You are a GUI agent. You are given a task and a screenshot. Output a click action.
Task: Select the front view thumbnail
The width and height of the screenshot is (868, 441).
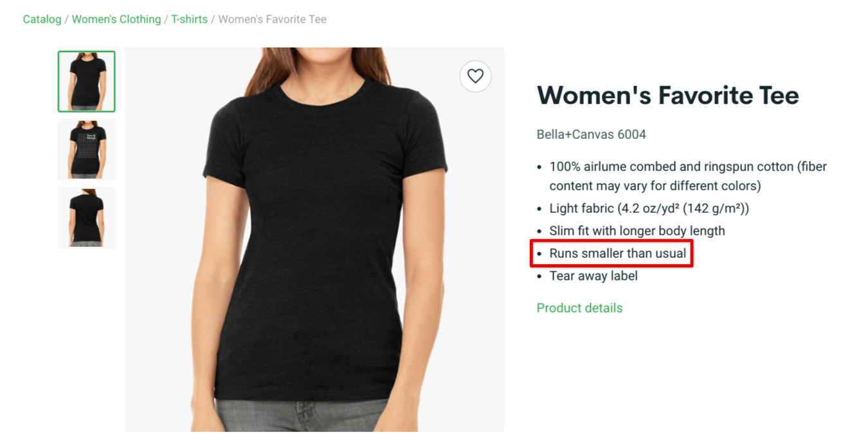point(87,82)
